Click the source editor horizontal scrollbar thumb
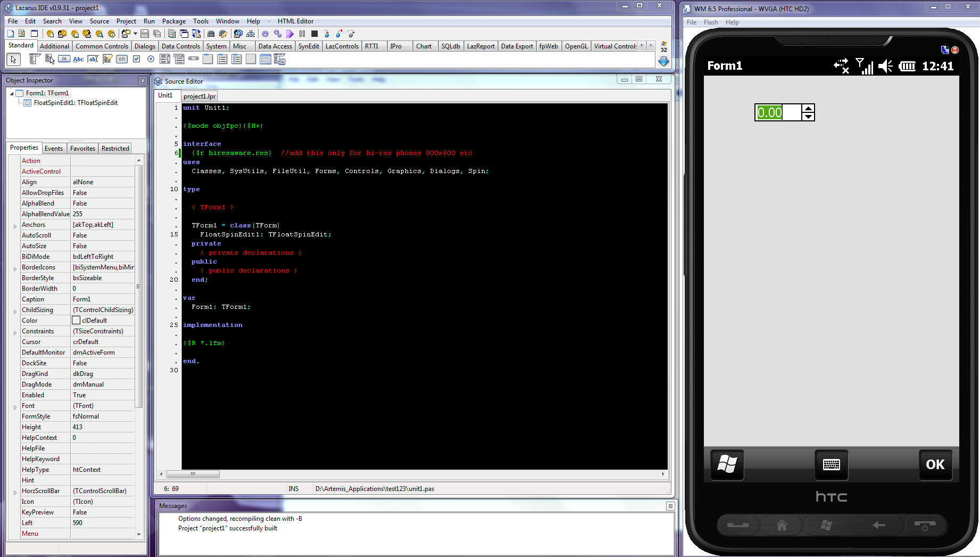Viewport: 980px width, 557px height. point(193,474)
